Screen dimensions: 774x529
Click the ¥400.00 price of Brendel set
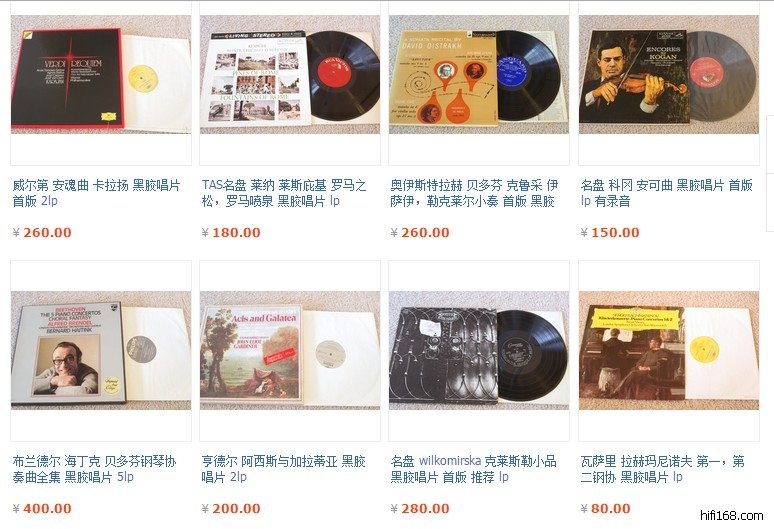pyautogui.click(x=42, y=508)
